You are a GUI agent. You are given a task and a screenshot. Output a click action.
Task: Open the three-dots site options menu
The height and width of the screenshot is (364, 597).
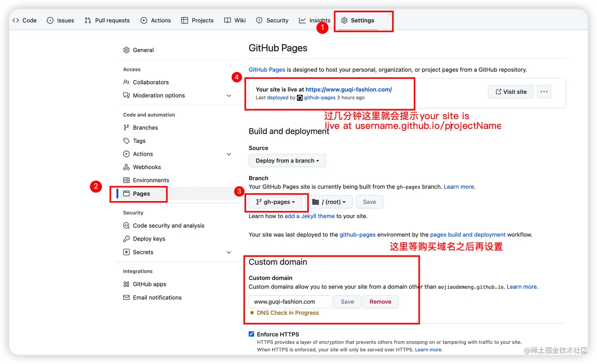[544, 92]
